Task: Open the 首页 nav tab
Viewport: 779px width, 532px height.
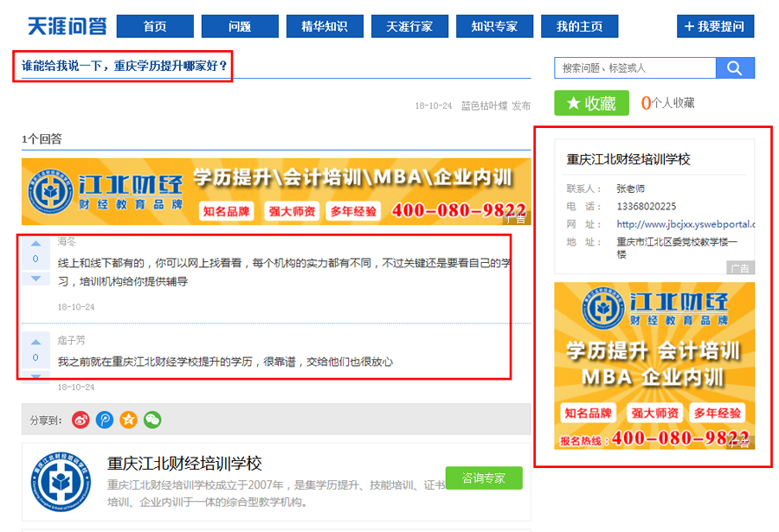Action: [x=155, y=26]
